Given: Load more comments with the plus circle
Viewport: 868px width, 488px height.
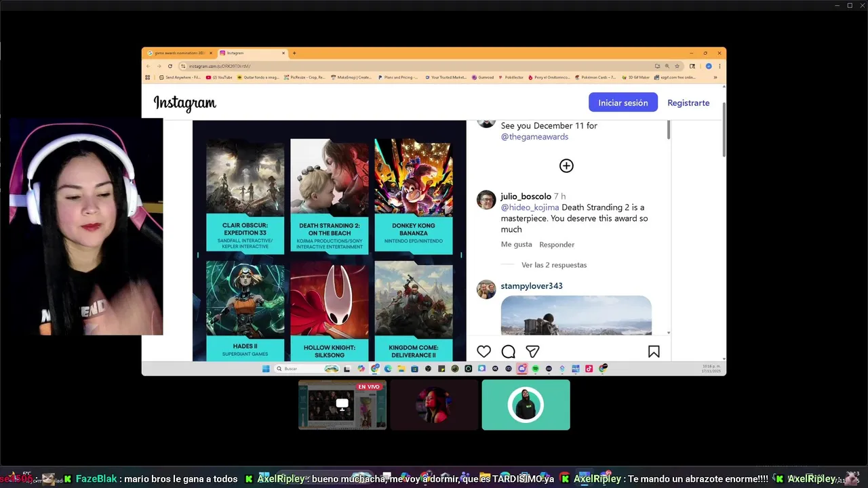Looking at the screenshot, I should point(566,165).
